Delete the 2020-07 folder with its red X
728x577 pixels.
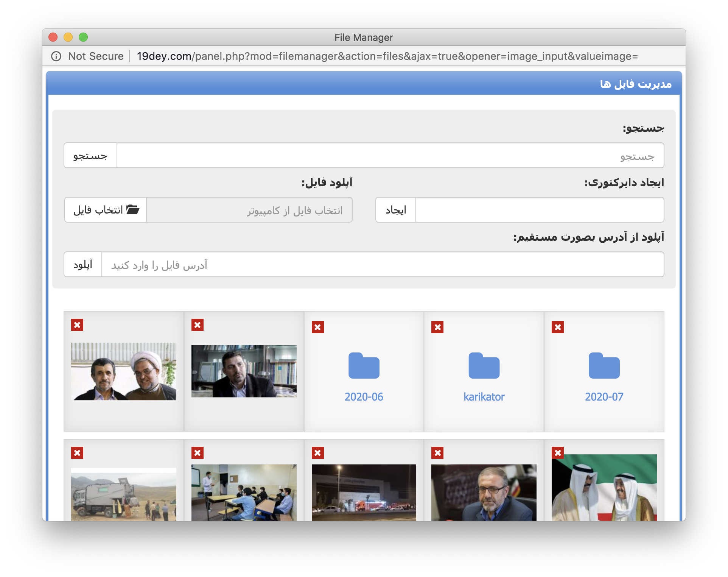pyautogui.click(x=557, y=327)
